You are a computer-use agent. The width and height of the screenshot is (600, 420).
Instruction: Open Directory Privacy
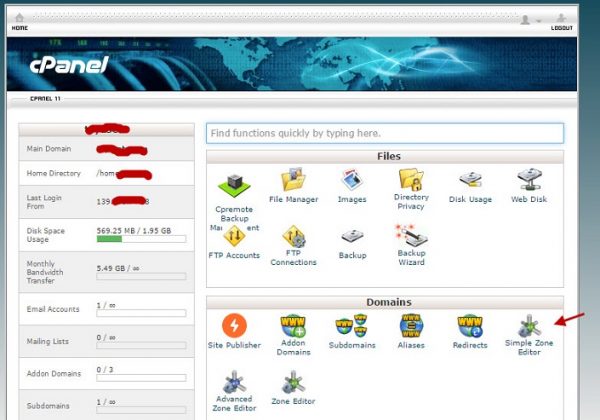pyautogui.click(x=411, y=179)
